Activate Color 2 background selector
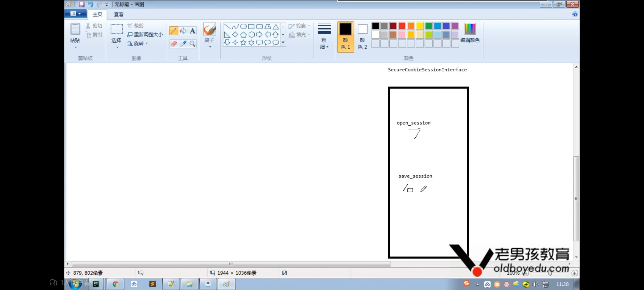The image size is (644, 290). click(x=362, y=37)
